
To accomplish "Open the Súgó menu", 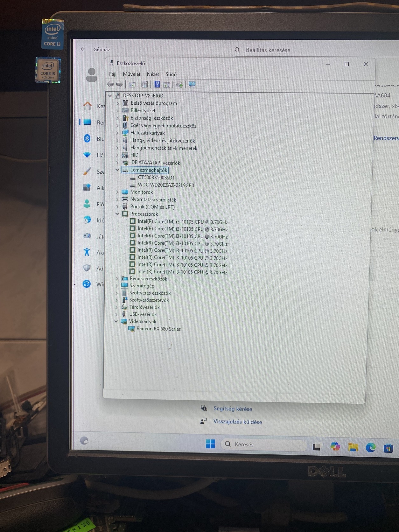I will pyautogui.click(x=171, y=74).
